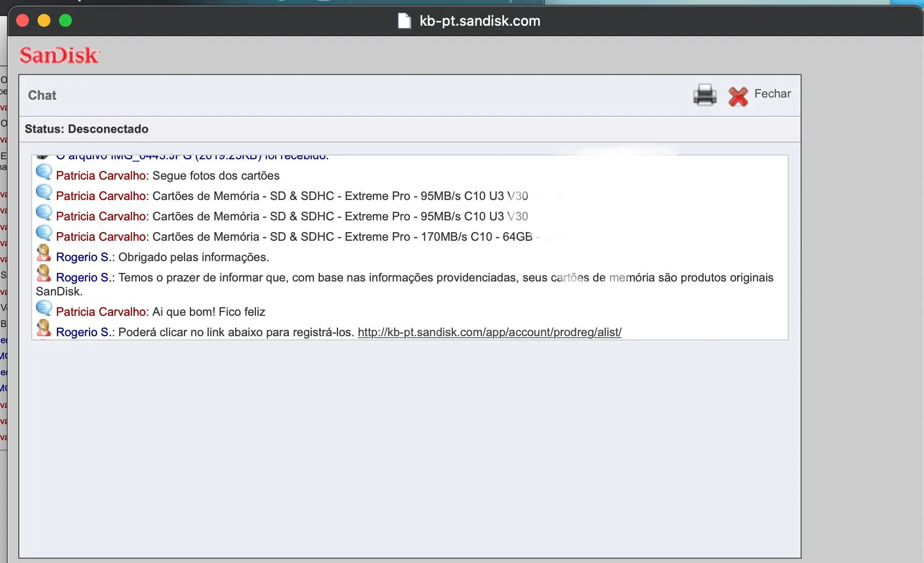The height and width of the screenshot is (563, 924).
Task: Click the printer icon in the Chat header
Action: point(705,95)
